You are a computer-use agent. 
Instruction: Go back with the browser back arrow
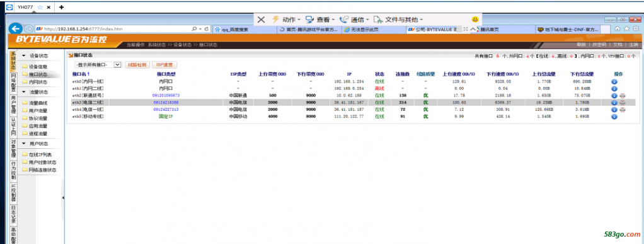[15, 29]
